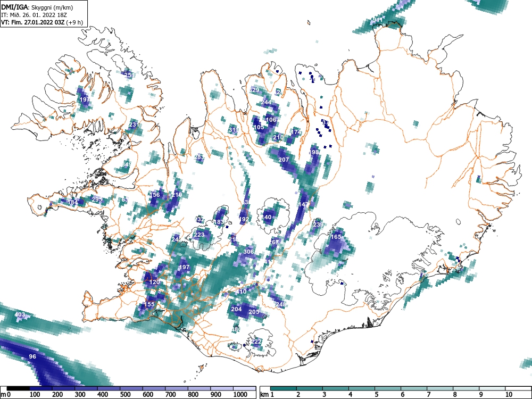The height and width of the screenshot is (399, 532).
Task: Click the map value 244
Action: tap(267, 102)
